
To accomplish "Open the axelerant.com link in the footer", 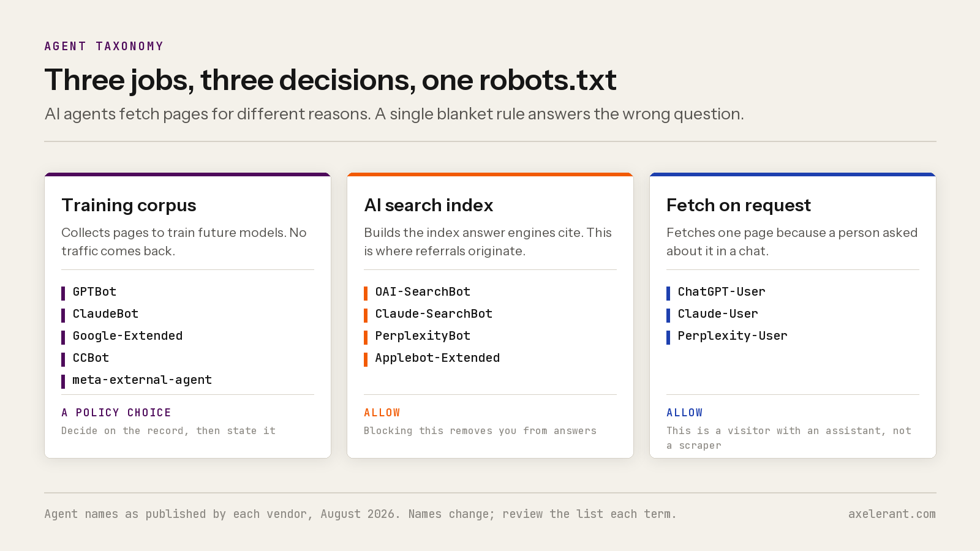I will click(892, 514).
